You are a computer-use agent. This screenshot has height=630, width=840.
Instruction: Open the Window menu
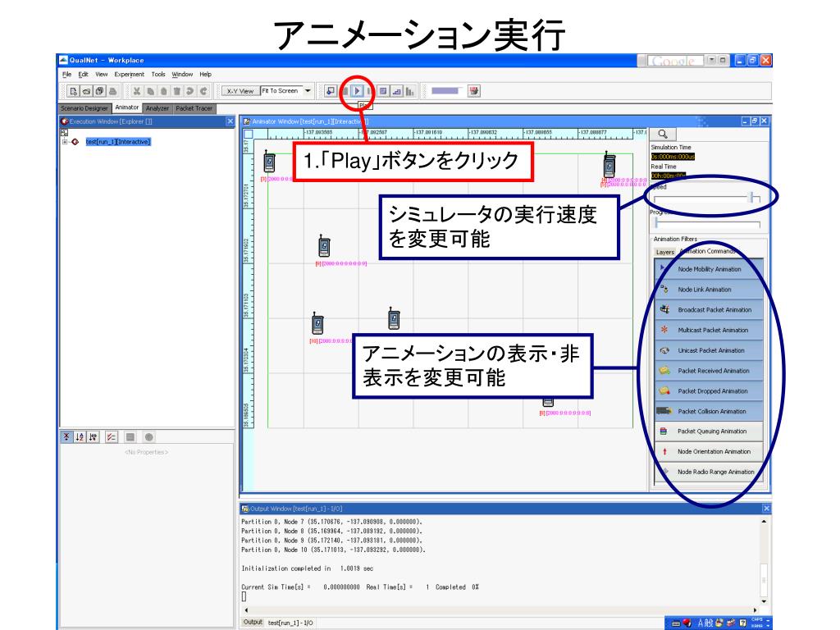182,75
